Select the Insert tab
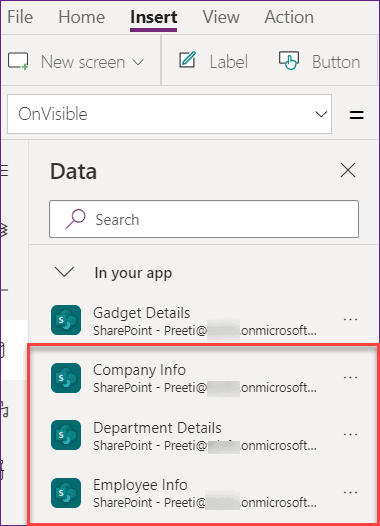This screenshot has height=526, width=380. (154, 17)
